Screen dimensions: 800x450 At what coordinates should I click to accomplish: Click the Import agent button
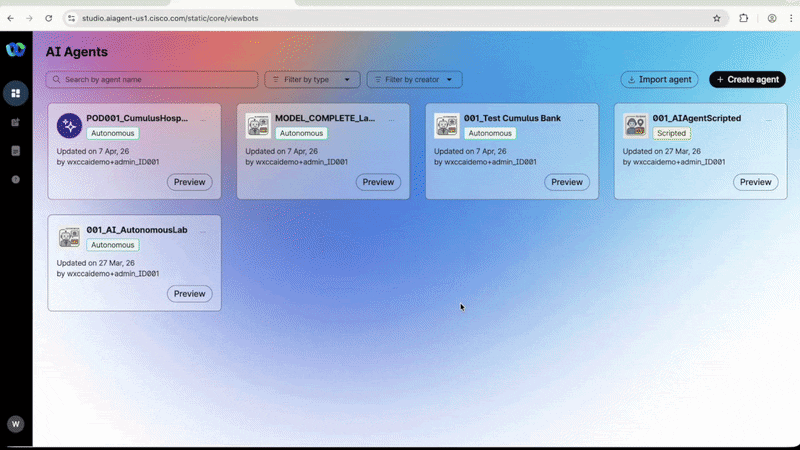coord(659,80)
